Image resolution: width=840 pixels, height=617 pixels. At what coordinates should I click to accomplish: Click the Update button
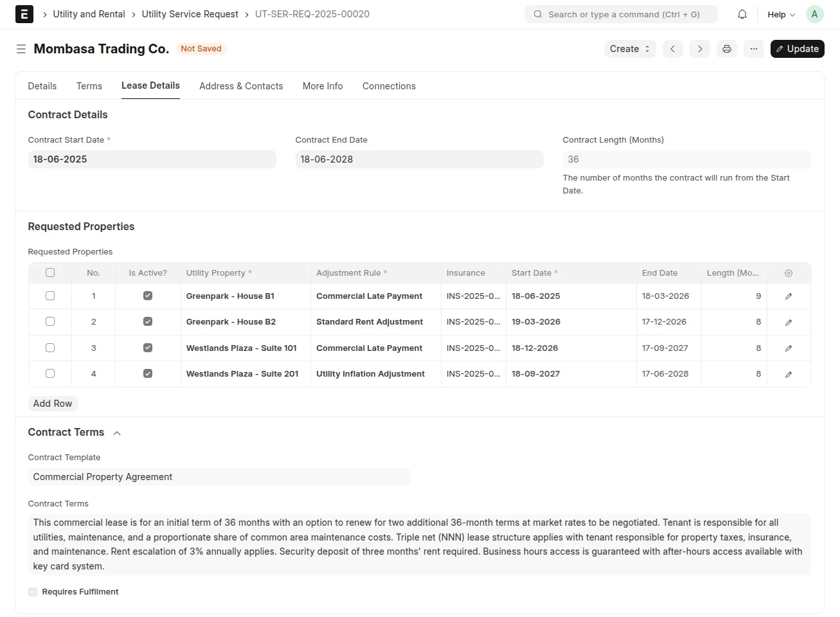coord(797,49)
